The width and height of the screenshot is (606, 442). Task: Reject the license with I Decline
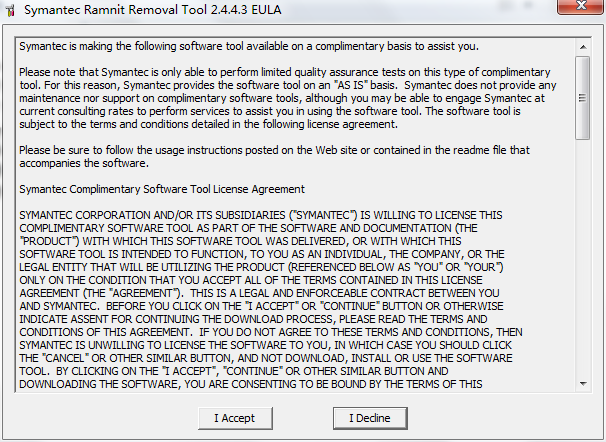pyautogui.click(x=370, y=418)
